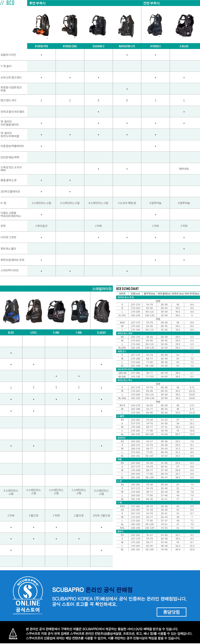200x644 pixels.
Task: Select the 씨호크 2 sizing chart section header
Action: pos(122,351)
